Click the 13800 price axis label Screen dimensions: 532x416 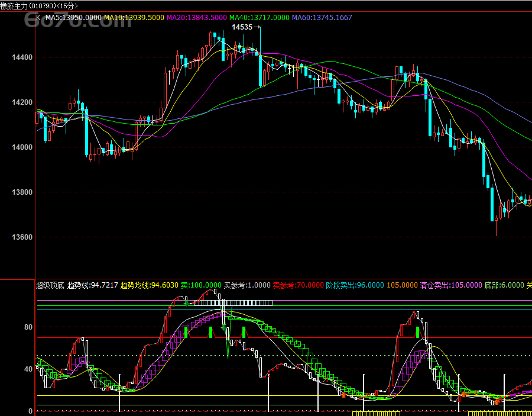pyautogui.click(x=22, y=192)
